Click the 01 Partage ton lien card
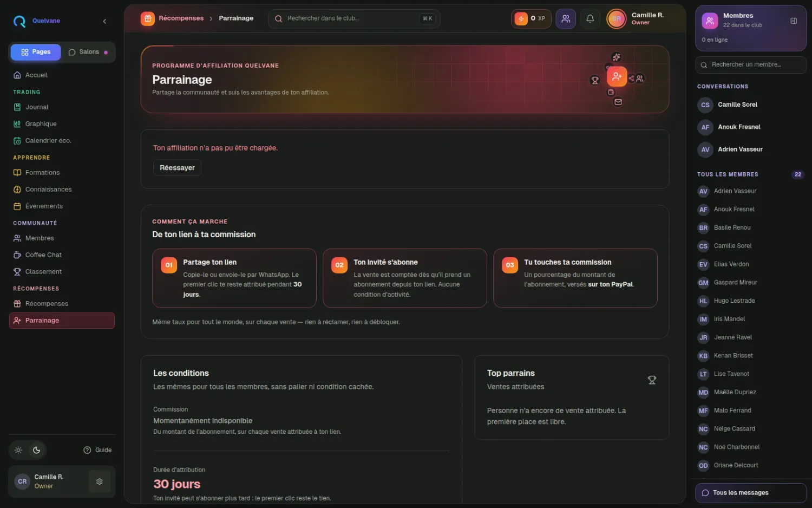The width and height of the screenshot is (812, 508). coord(234,278)
